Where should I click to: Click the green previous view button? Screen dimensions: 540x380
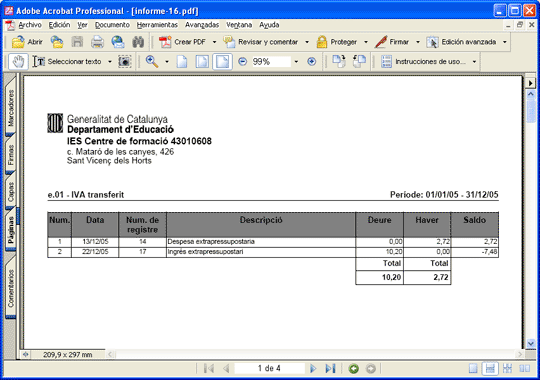pos(353,369)
